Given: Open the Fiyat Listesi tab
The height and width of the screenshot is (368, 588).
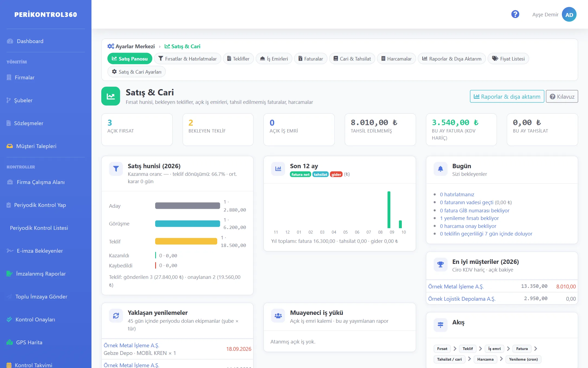Looking at the screenshot, I should (508, 59).
